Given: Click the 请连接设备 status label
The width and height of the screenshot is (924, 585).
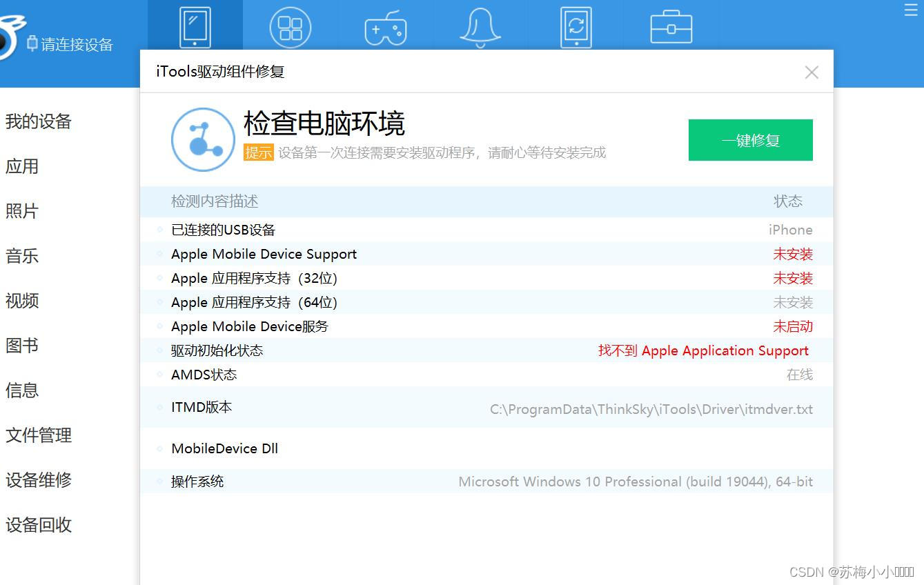Looking at the screenshot, I should 77,45.
